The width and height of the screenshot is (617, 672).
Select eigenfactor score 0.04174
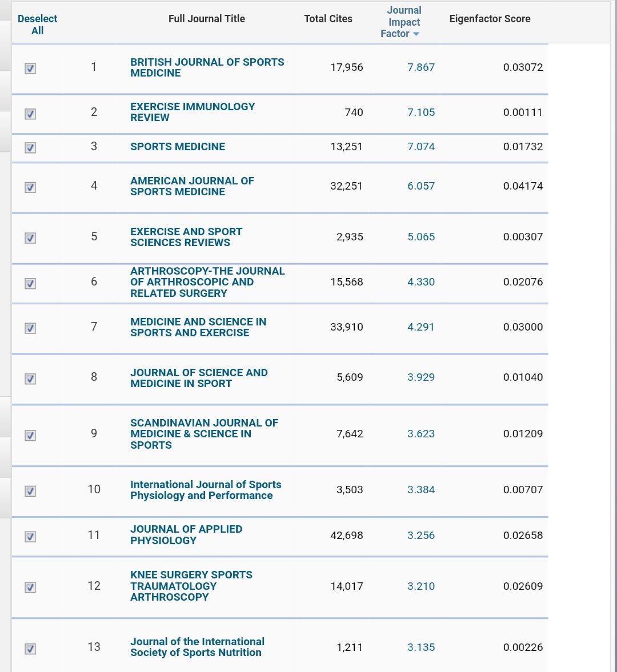tap(523, 186)
